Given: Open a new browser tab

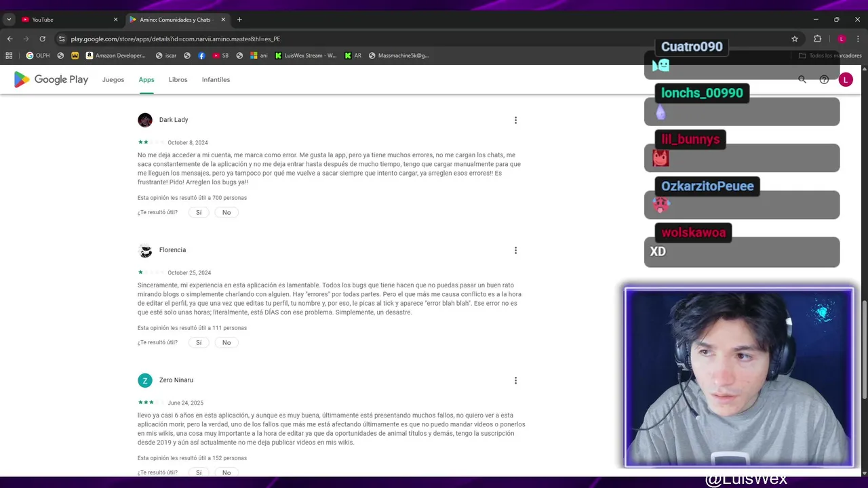Looking at the screenshot, I should (239, 20).
